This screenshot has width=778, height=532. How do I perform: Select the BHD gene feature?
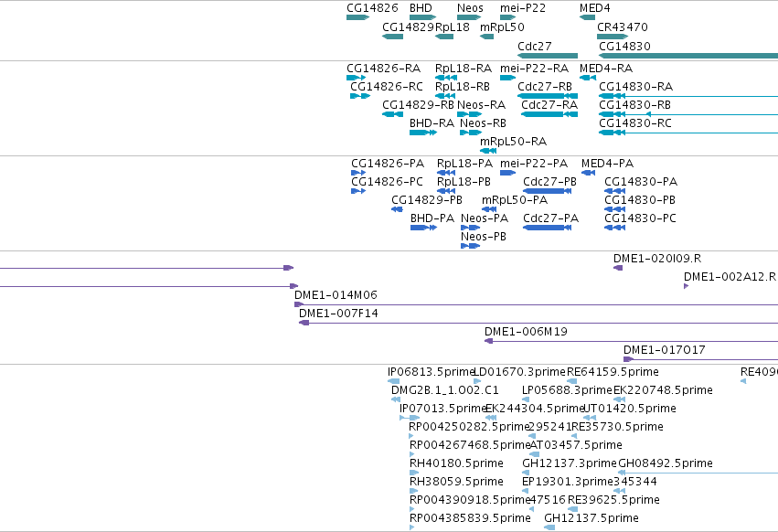coord(422,17)
